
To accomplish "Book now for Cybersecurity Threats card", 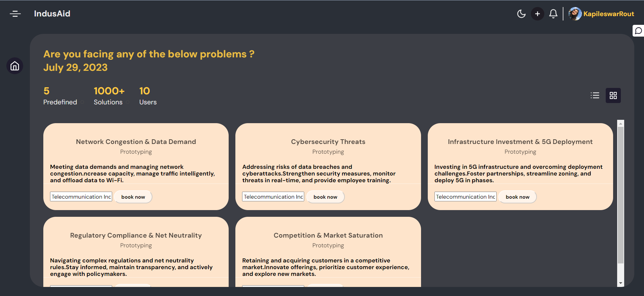I will point(325,197).
